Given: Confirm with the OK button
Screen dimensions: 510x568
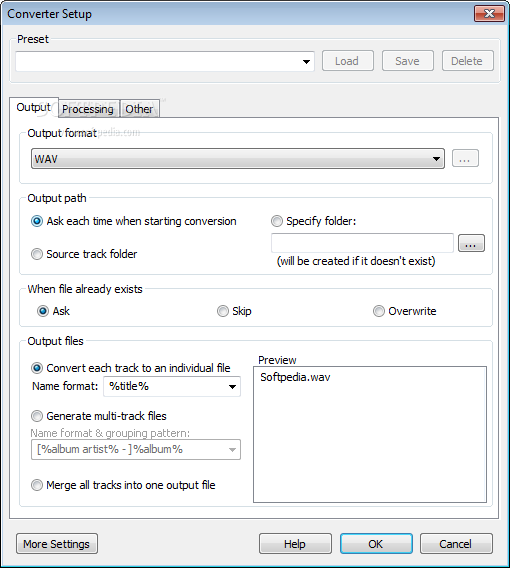Looking at the screenshot, I should [x=376, y=544].
